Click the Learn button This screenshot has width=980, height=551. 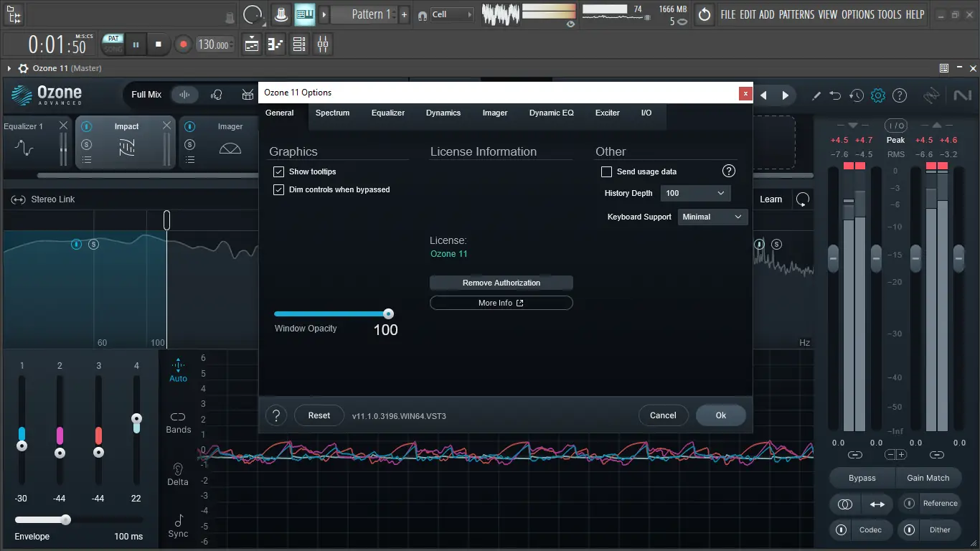771,199
